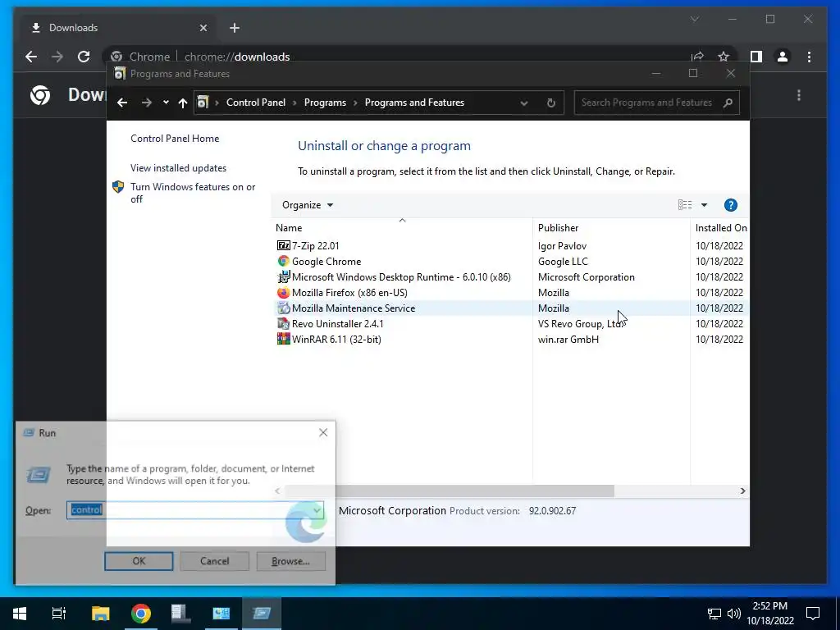Click the scrollbar right arrow

point(742,491)
